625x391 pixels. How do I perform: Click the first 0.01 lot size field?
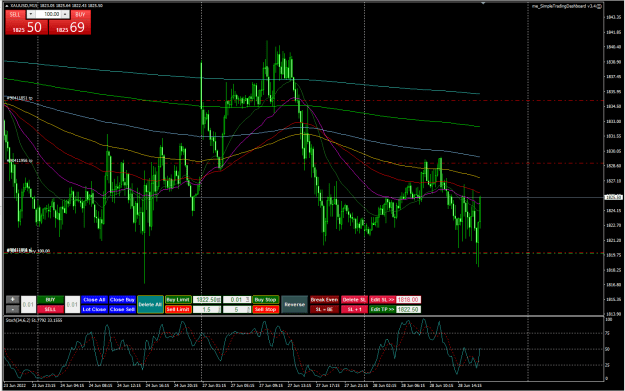(x=28, y=305)
